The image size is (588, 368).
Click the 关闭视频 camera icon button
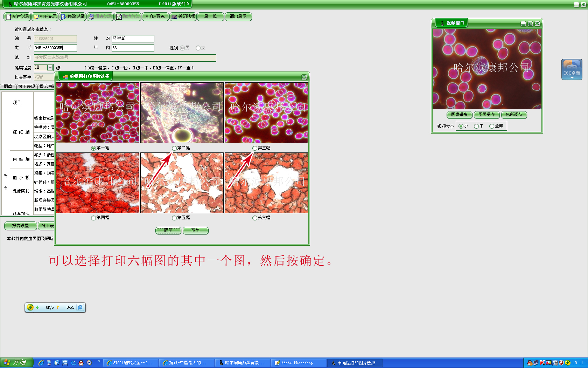174,17
